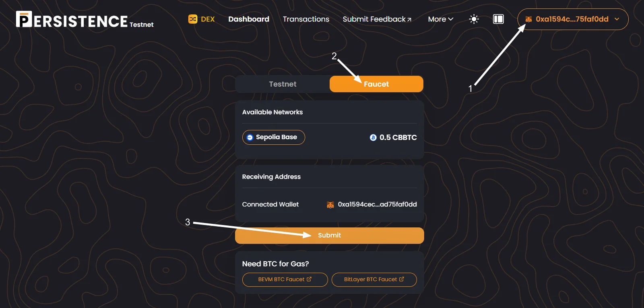The image size is (644, 308).
Task: Switch to the Testnet tab
Action: [x=283, y=84]
